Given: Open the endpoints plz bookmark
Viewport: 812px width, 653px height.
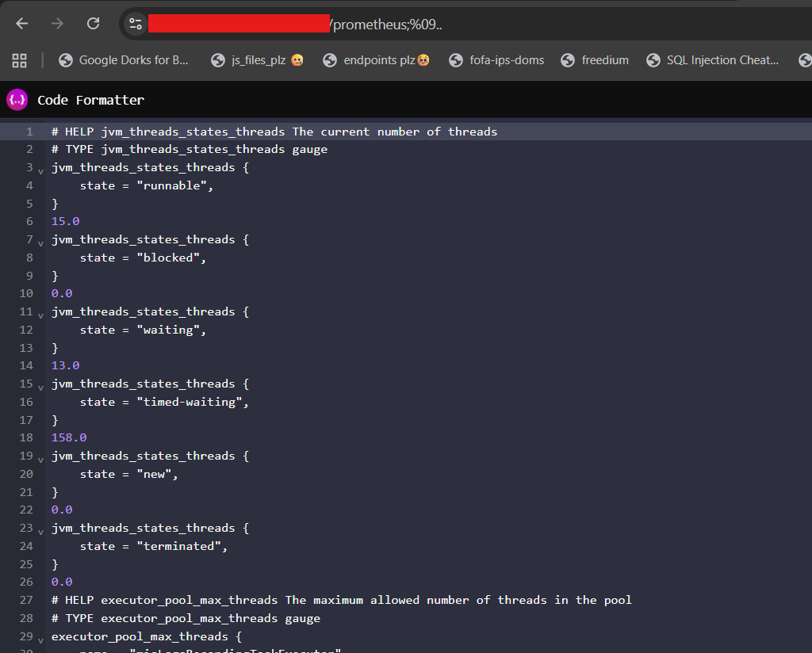Looking at the screenshot, I should pos(376,60).
